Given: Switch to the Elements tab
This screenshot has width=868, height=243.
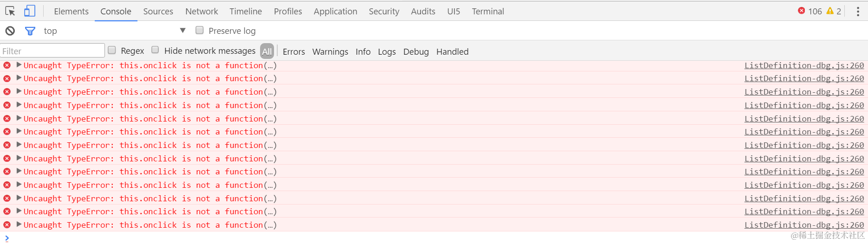Looking at the screenshot, I should [71, 12].
